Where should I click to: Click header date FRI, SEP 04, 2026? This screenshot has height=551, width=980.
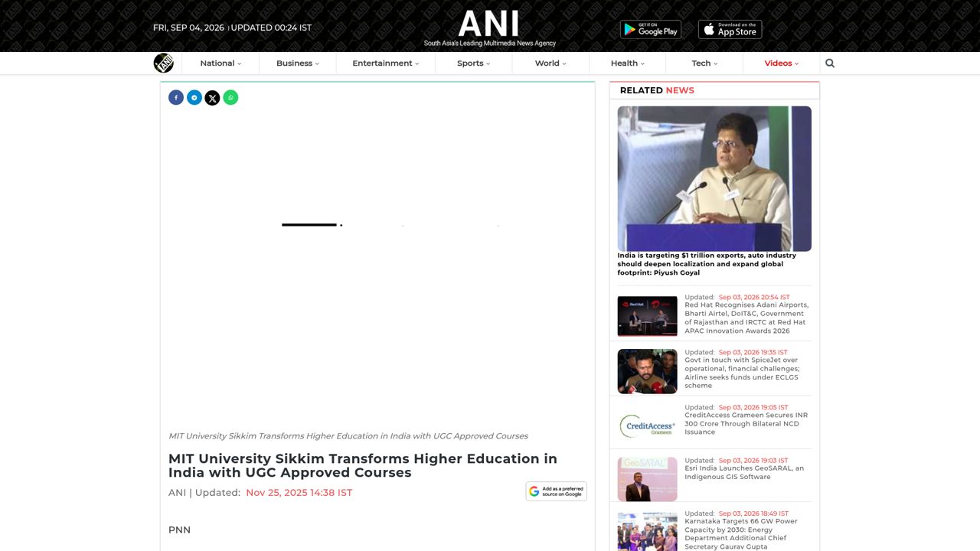click(188, 28)
